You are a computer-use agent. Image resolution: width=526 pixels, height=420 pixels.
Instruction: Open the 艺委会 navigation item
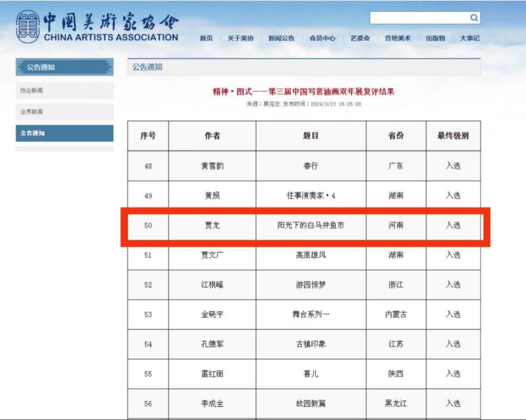360,38
